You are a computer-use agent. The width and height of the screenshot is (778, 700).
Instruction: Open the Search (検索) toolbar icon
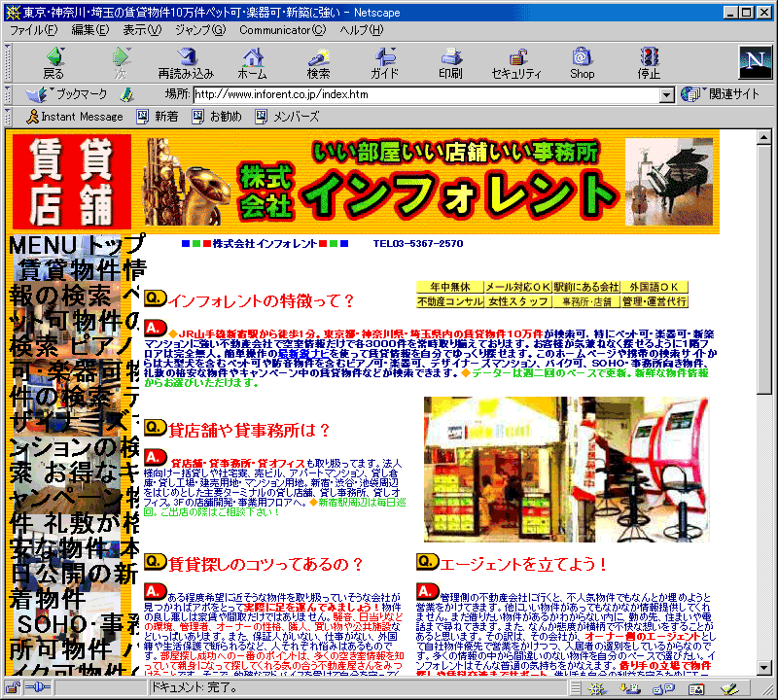tap(318, 63)
